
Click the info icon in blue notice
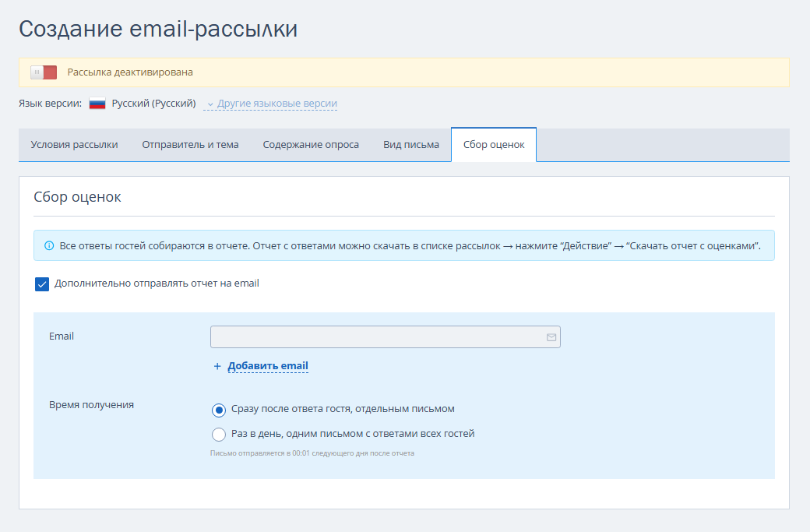click(x=49, y=245)
